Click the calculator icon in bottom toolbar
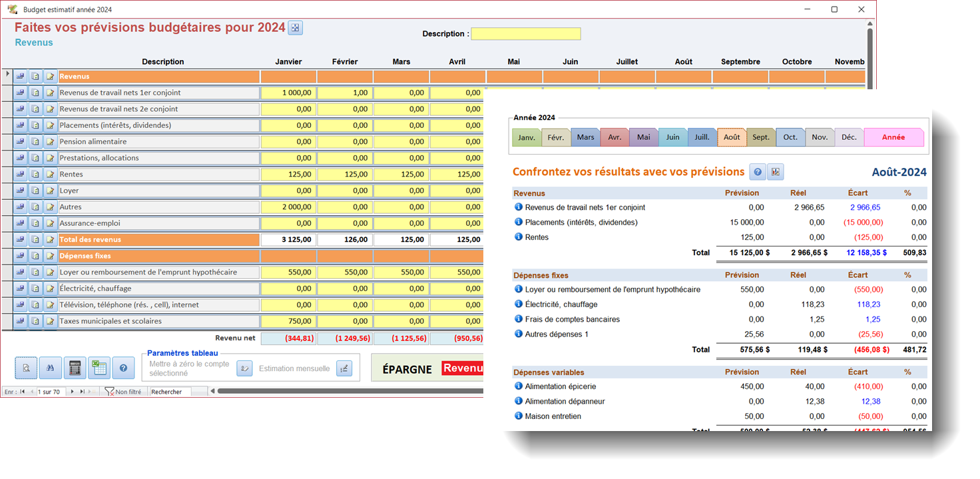Screen dimensions: 980x479 tap(75, 367)
